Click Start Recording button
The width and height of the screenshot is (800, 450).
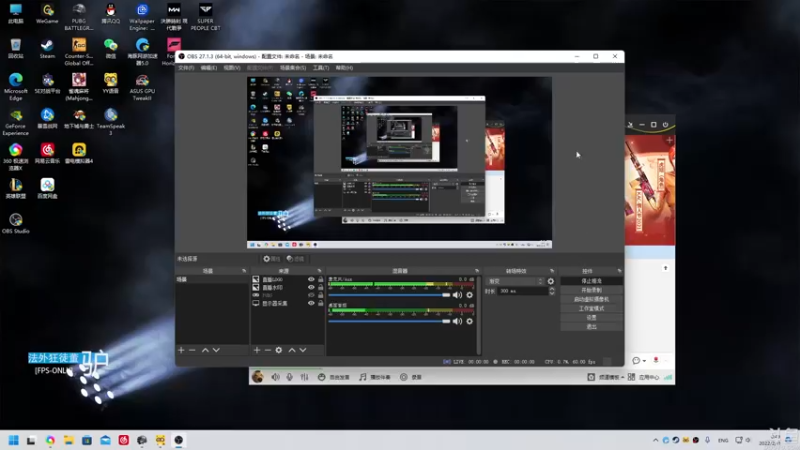(591, 290)
